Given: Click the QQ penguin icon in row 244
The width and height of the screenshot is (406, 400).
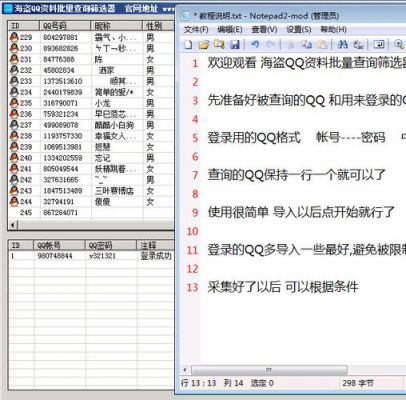Looking at the screenshot, I should coord(14,201).
